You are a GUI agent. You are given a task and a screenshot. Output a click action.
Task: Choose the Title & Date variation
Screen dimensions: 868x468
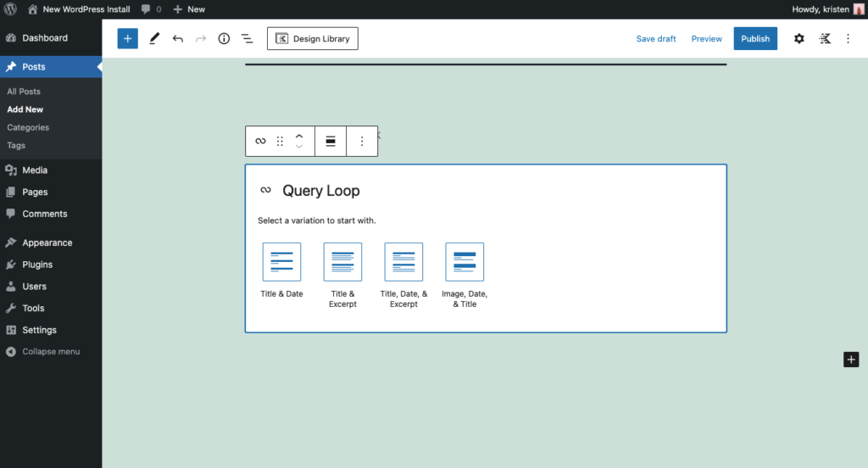point(281,262)
